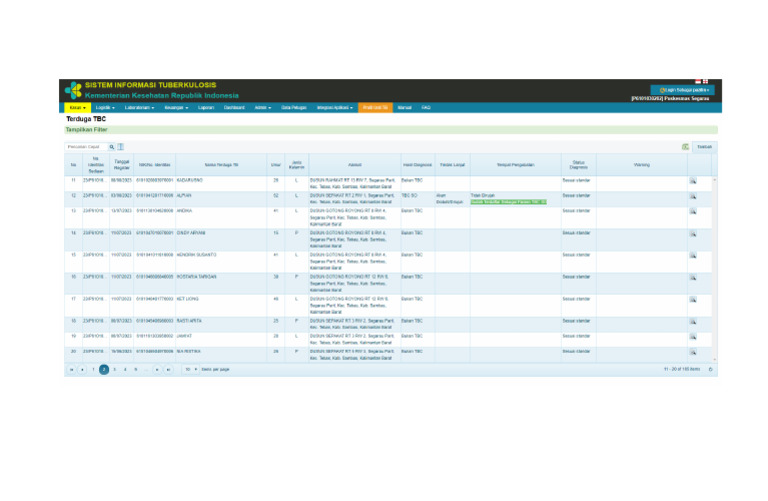Click the Tambah button

pos(704,147)
